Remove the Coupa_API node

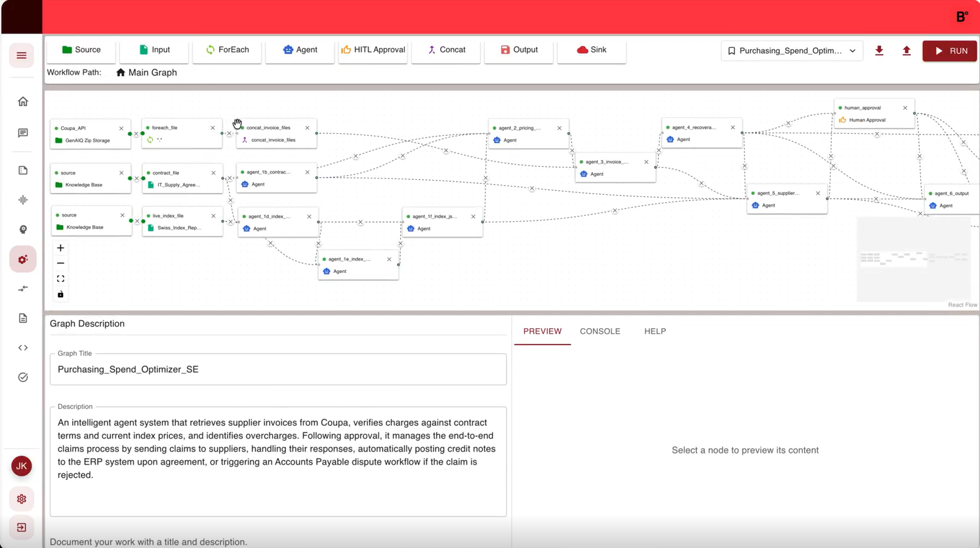121,129
